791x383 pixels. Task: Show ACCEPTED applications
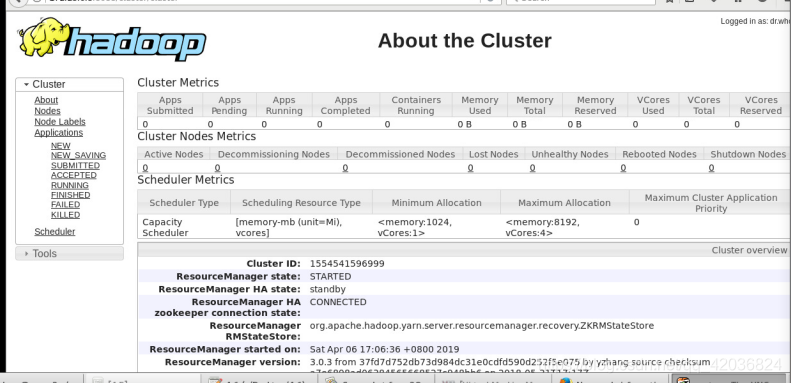74,175
